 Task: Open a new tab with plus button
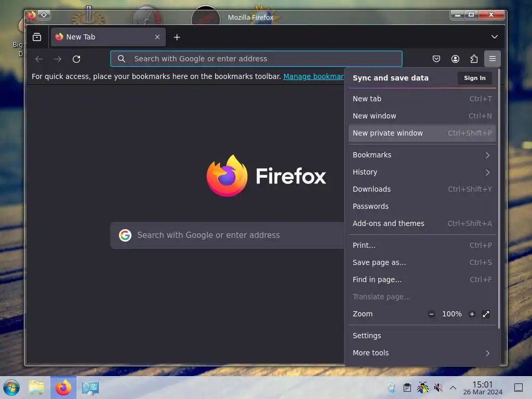click(177, 37)
